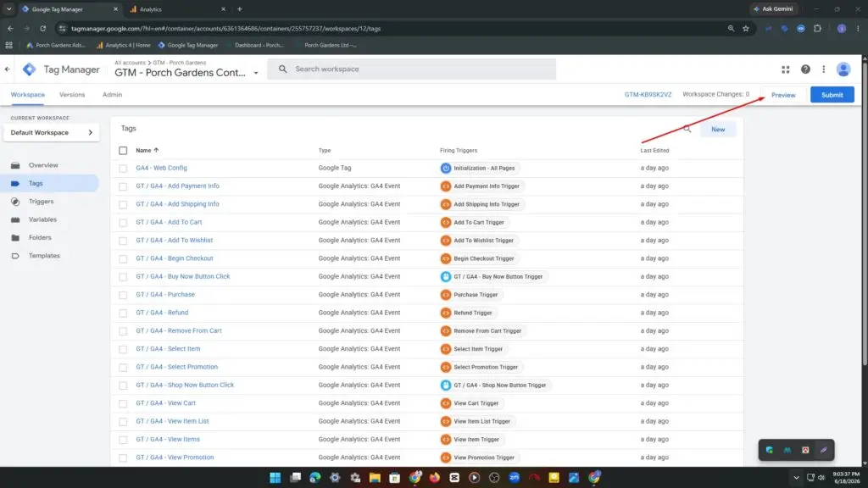Click the Workspace Changes: 0 label
The width and height of the screenshot is (868, 488).
(715, 94)
